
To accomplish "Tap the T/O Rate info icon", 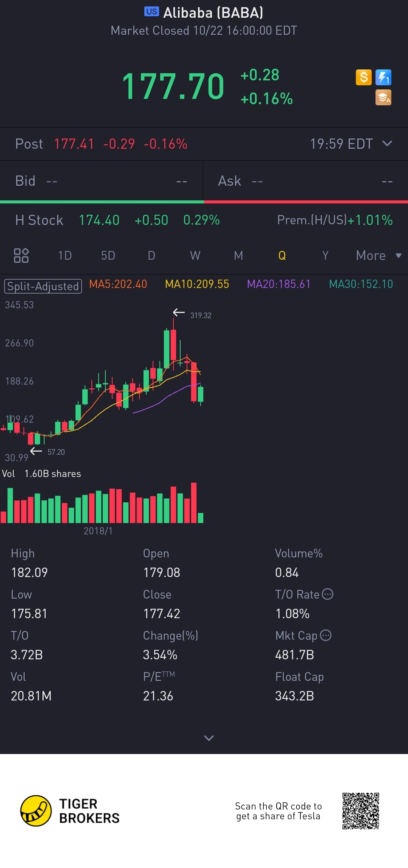I will [x=328, y=594].
